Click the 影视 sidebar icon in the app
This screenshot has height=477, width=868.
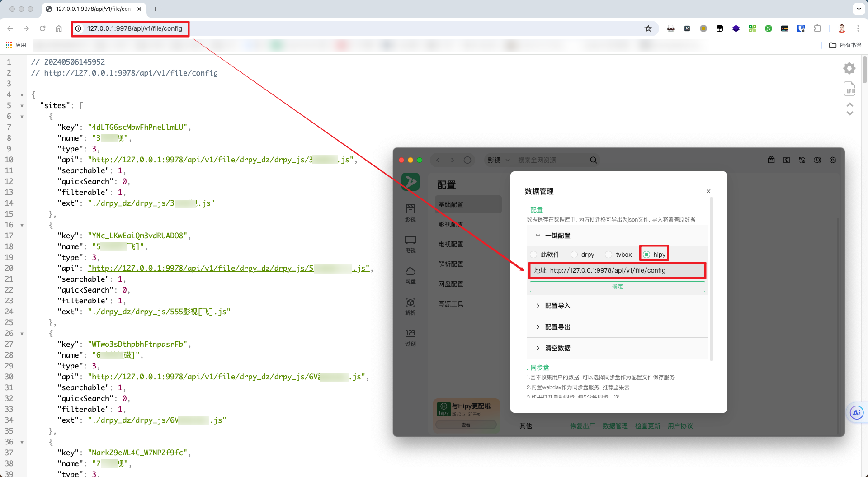[x=410, y=213]
